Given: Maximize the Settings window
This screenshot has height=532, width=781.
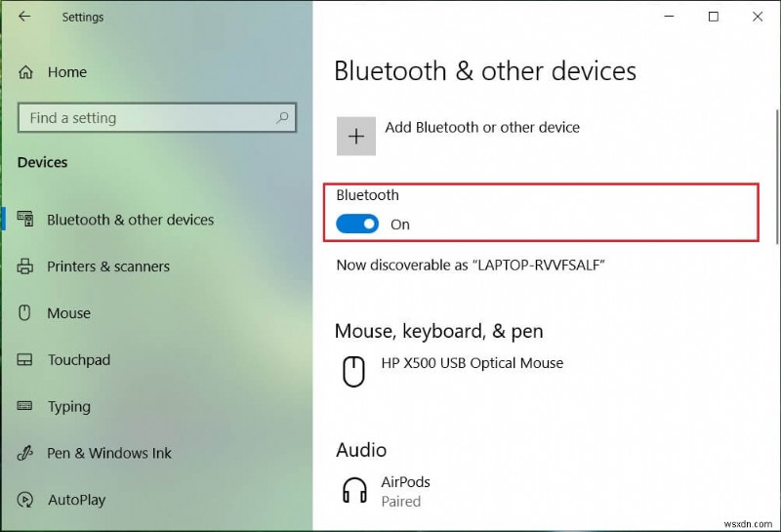Looking at the screenshot, I should [714, 17].
